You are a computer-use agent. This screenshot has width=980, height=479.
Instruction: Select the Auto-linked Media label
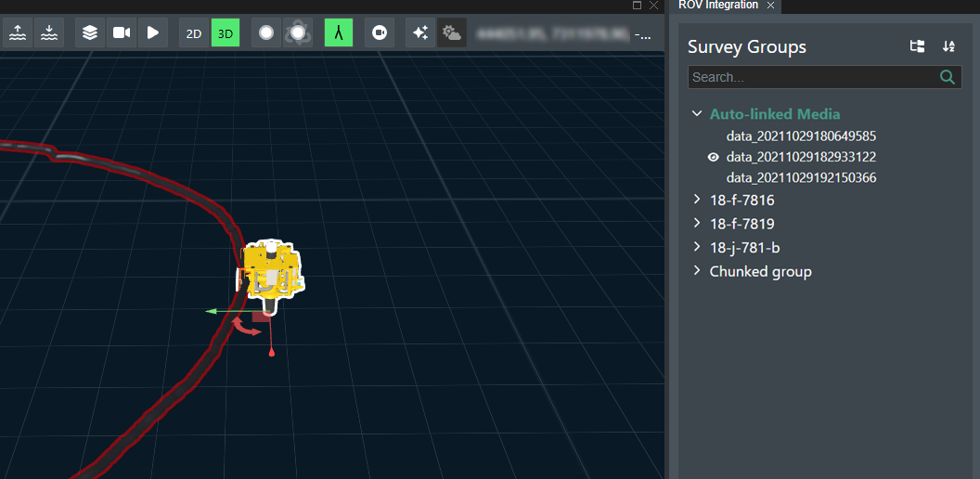(775, 114)
